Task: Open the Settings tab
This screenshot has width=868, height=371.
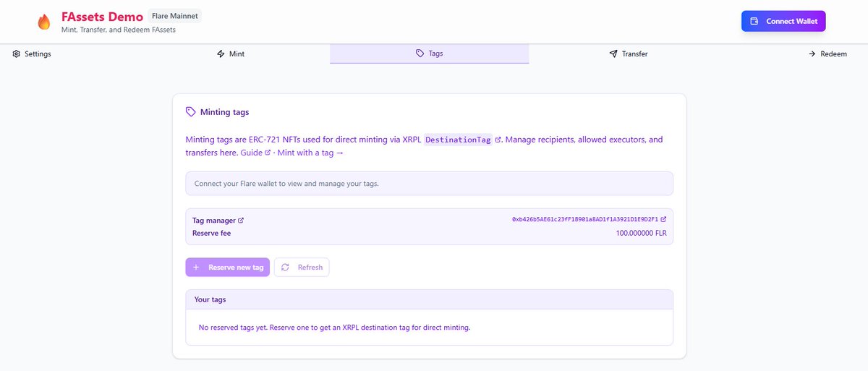Action: (32, 54)
